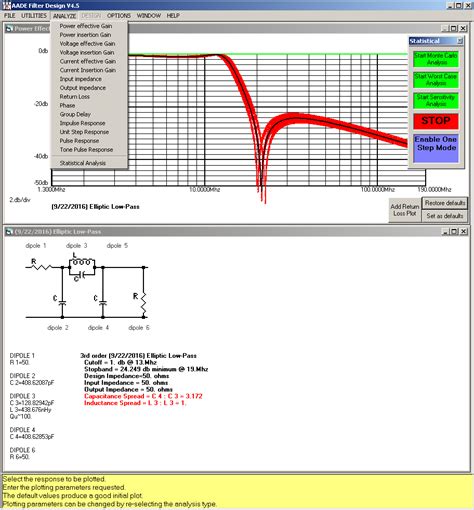Choose Return Loss from menu
Screen dimensions: 474x510
pos(75,97)
